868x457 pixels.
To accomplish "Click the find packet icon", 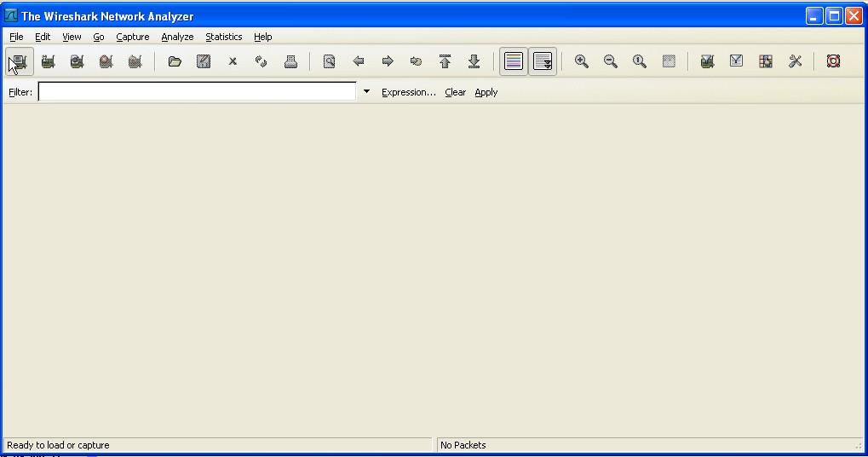I will (329, 61).
